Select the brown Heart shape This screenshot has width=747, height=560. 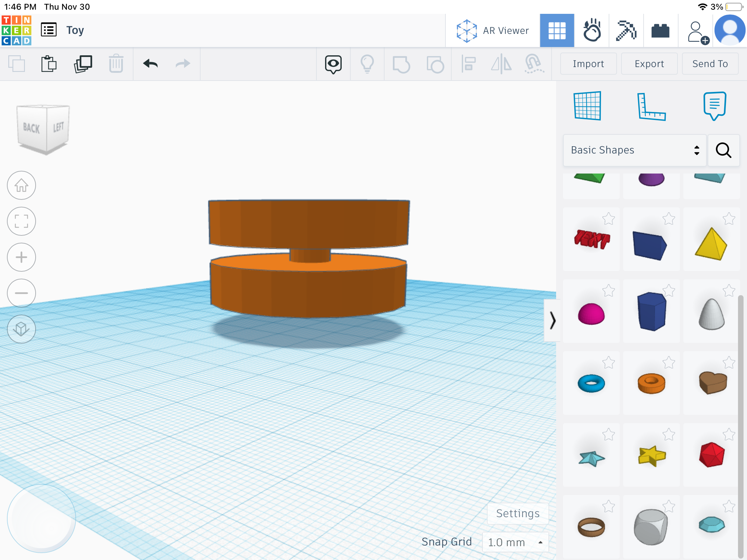711,383
